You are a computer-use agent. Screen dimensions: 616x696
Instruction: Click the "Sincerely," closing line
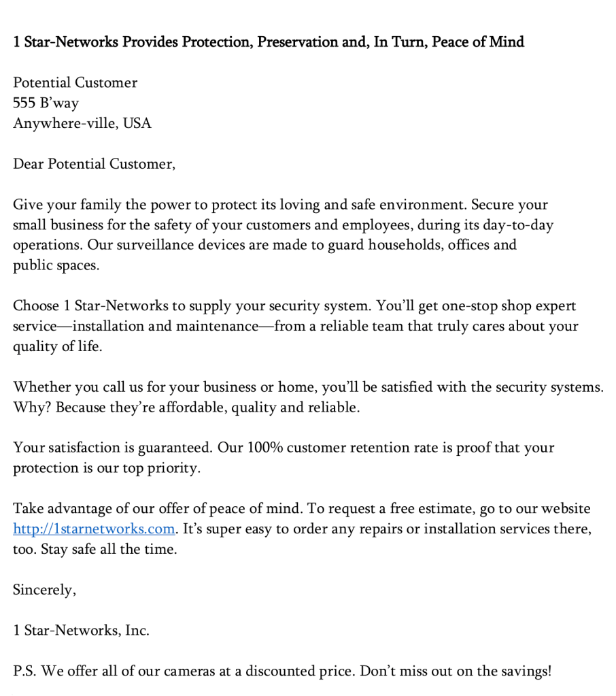tap(44, 590)
